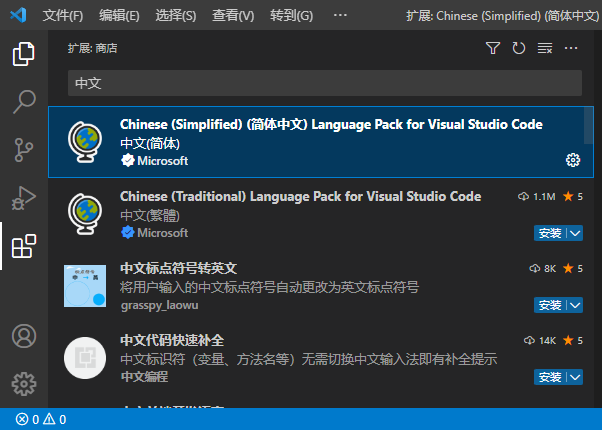
Task: Open the Explorer view in activity bar
Action: pyautogui.click(x=24, y=54)
